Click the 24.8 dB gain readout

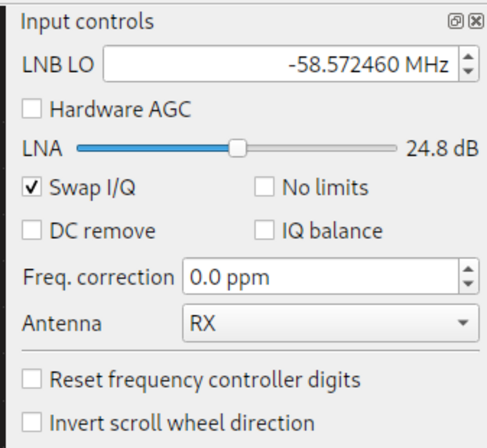[442, 149]
